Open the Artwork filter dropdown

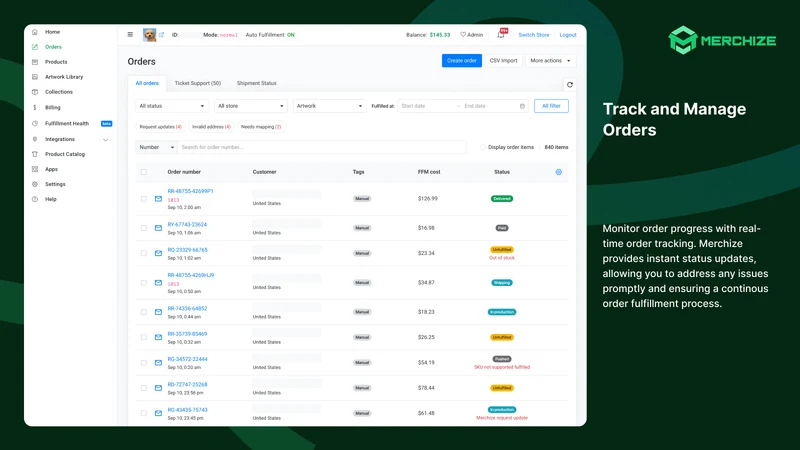click(330, 106)
